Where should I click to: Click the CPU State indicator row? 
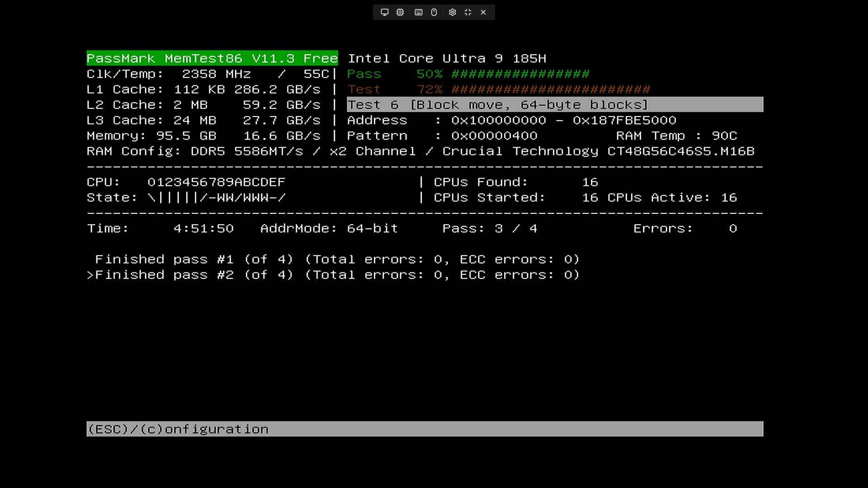point(216,198)
